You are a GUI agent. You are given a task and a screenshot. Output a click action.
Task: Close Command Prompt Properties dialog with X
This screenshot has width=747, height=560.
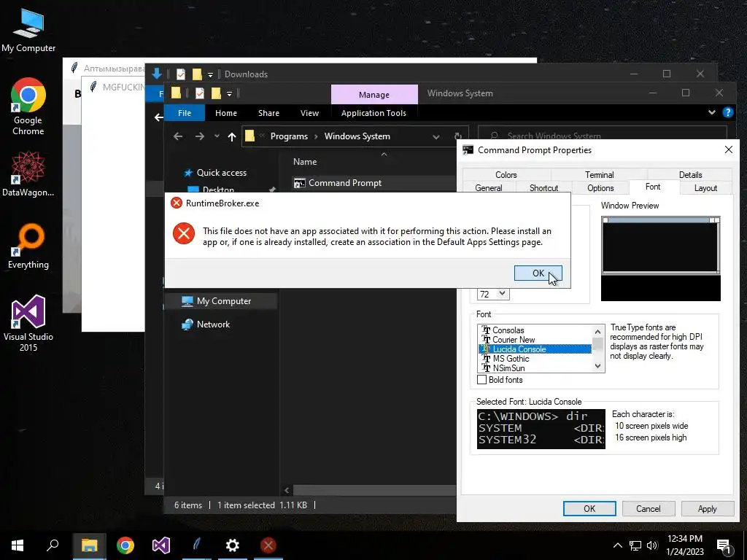tap(729, 149)
